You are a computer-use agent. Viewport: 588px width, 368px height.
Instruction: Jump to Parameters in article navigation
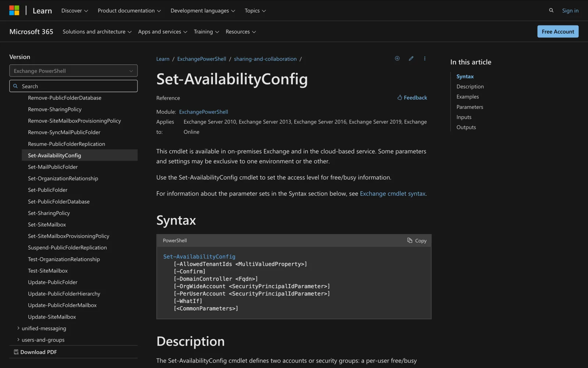click(x=470, y=107)
